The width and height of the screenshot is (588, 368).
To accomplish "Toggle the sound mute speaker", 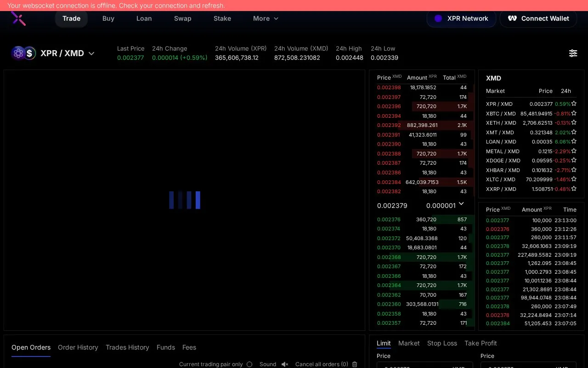I will [285, 364].
